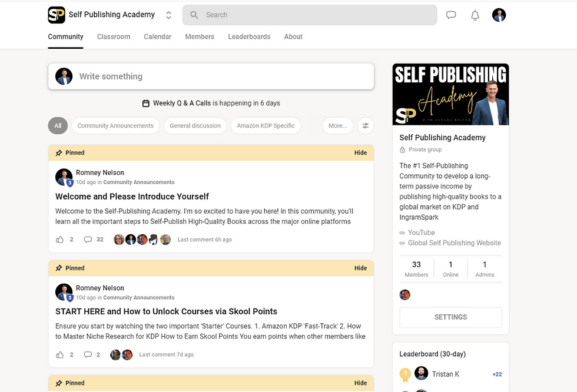Image resolution: width=577 pixels, height=392 pixels.
Task: Open Romney Nelson's avatar on Welcome post
Action: tap(64, 177)
